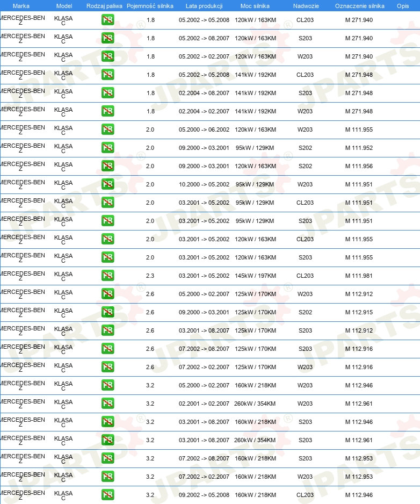Viewport: 420px width, 504px height.
Task: Click KLASA C in the M 111.981 row
Action: (x=63, y=276)
